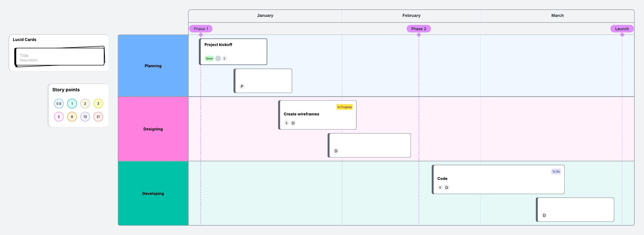Click the Title placeholder in Lucid Cards
Viewport: 644px width, 235px height.
coord(24,55)
